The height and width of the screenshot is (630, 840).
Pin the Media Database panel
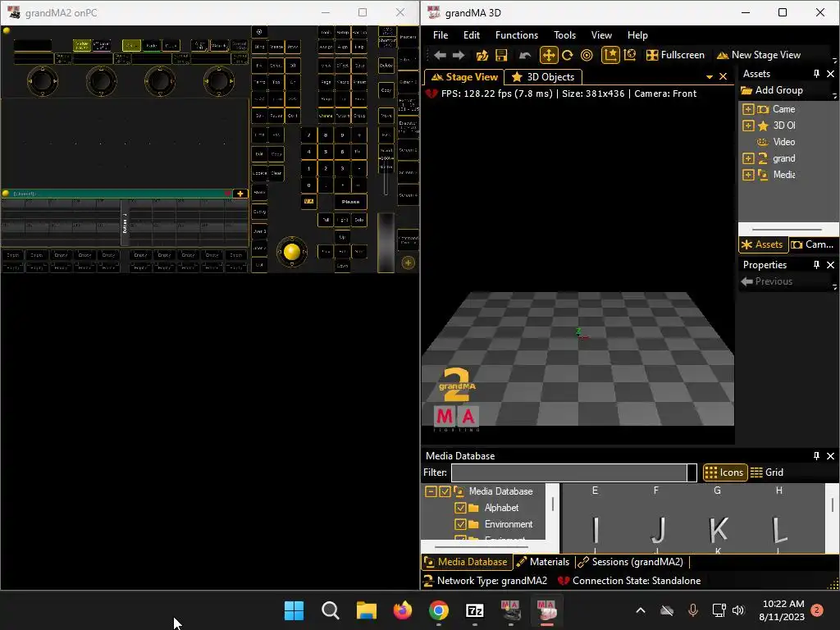(816, 456)
